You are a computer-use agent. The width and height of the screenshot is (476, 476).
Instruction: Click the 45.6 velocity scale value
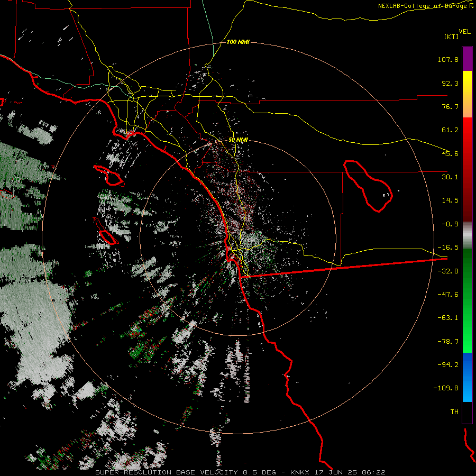coord(450,153)
